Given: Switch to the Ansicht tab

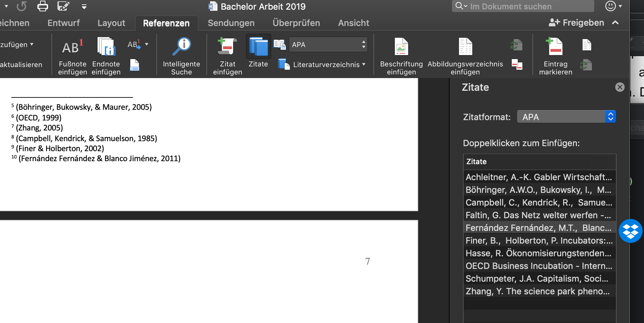Looking at the screenshot, I should (x=353, y=23).
